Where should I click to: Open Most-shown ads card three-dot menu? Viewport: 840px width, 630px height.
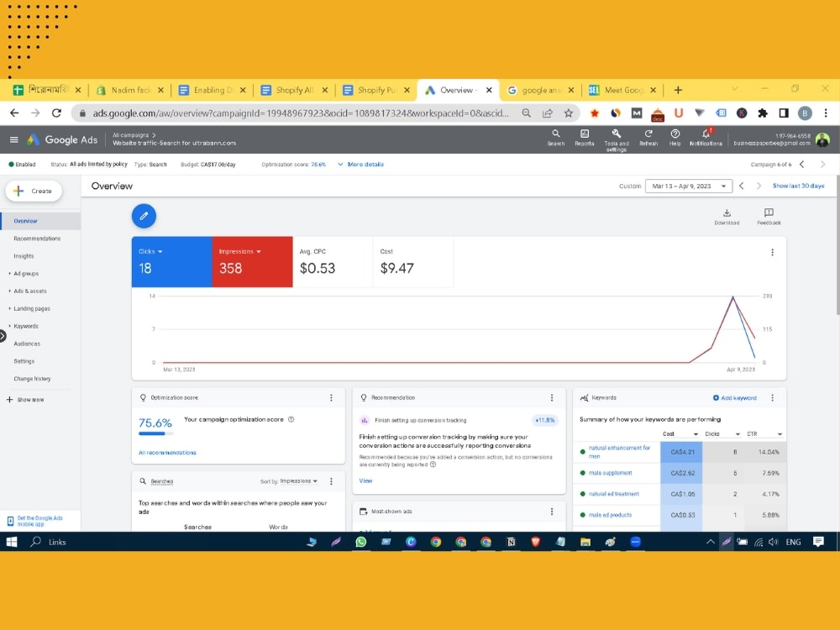[552, 512]
